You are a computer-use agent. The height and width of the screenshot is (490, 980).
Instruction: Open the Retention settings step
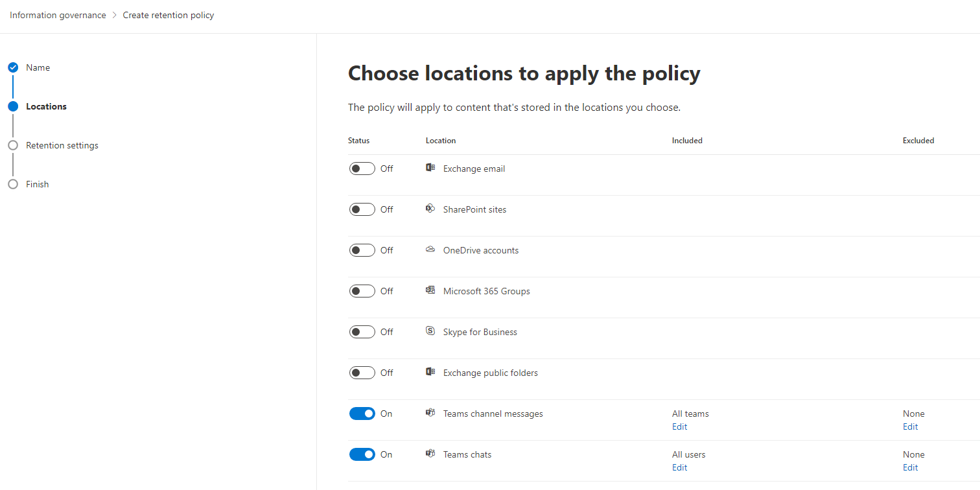[62, 145]
